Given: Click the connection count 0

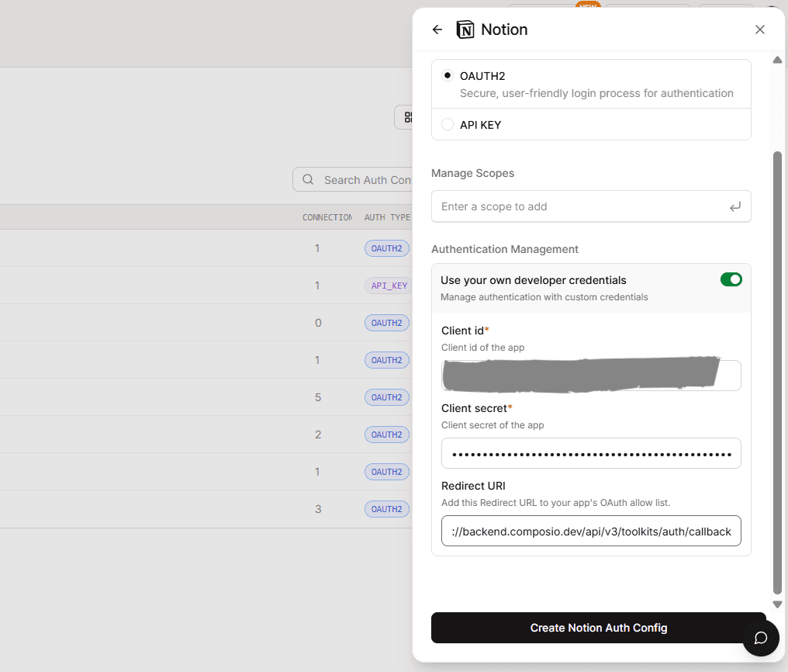Looking at the screenshot, I should [318, 323].
